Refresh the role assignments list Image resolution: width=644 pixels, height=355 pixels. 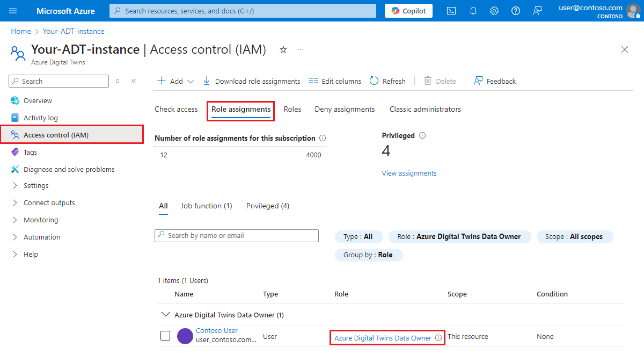(x=387, y=81)
